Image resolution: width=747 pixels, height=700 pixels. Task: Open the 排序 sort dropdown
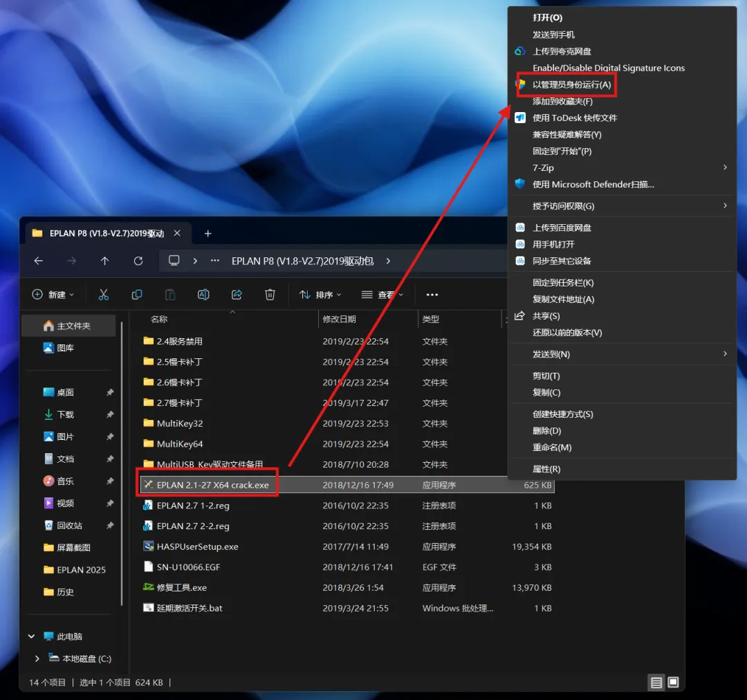coord(320,295)
